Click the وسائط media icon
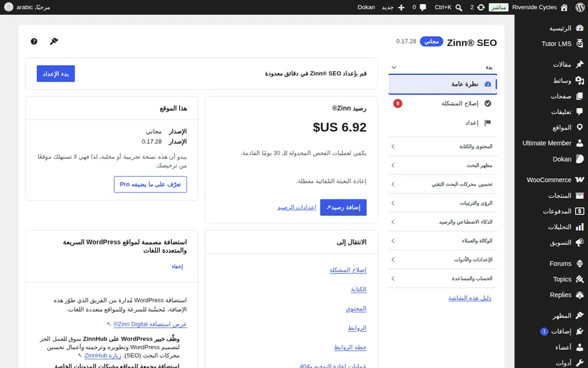This screenshot has width=588, height=368. 580,80
